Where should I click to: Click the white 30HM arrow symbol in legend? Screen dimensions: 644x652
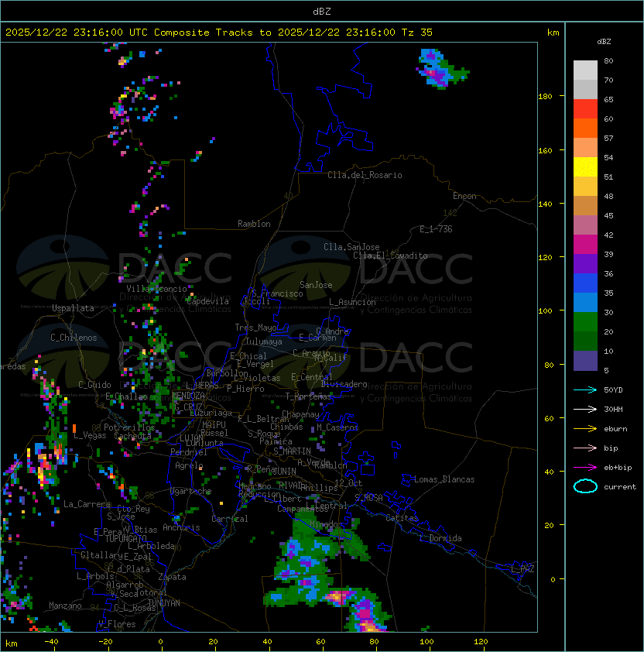coord(585,409)
